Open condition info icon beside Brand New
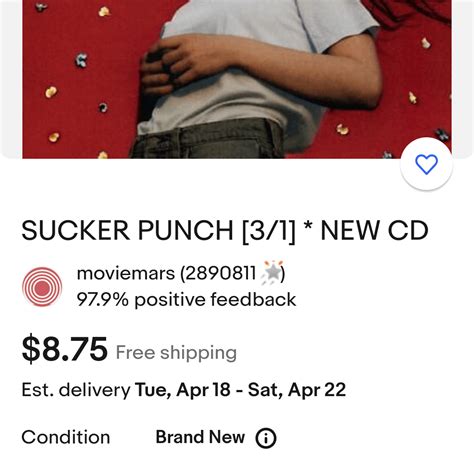474x465 pixels. pos(266,438)
